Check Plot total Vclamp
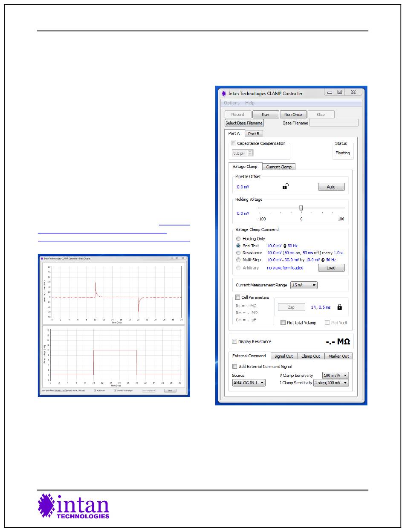Screen dimensions: 405x532 click(x=283, y=323)
